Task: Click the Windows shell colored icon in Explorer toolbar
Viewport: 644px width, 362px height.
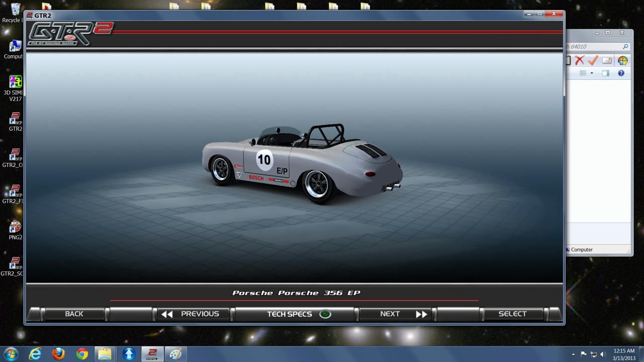Action: coord(623,60)
